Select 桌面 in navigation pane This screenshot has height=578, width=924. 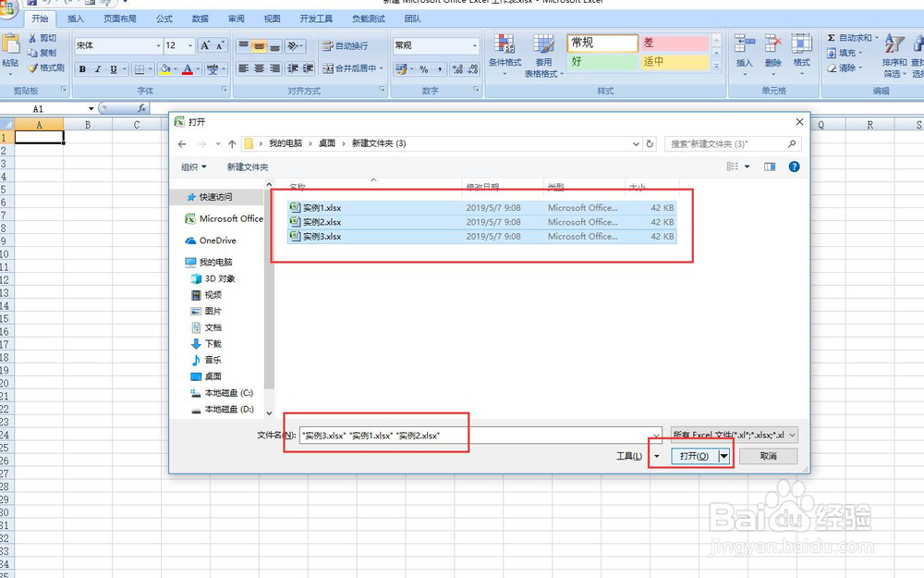pos(213,376)
